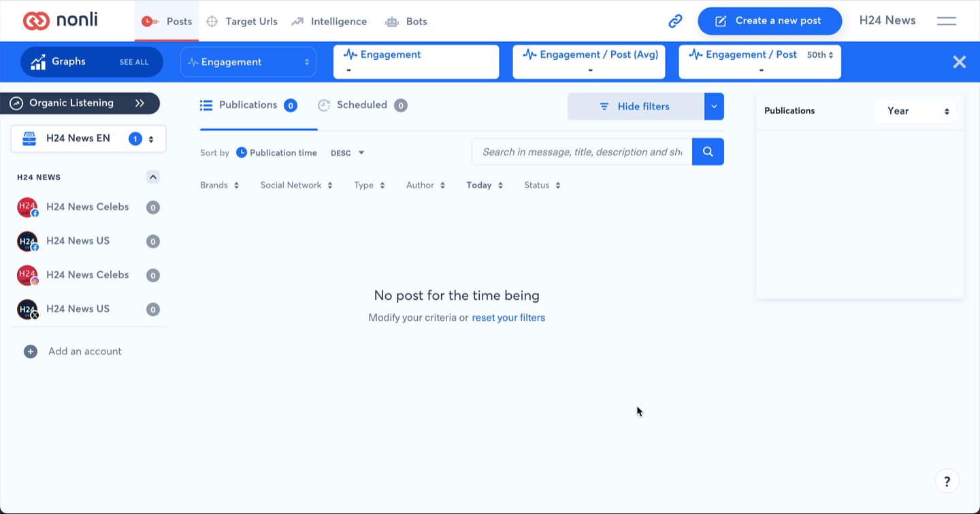The image size is (980, 514).
Task: Click Create a new post button
Action: (x=770, y=21)
